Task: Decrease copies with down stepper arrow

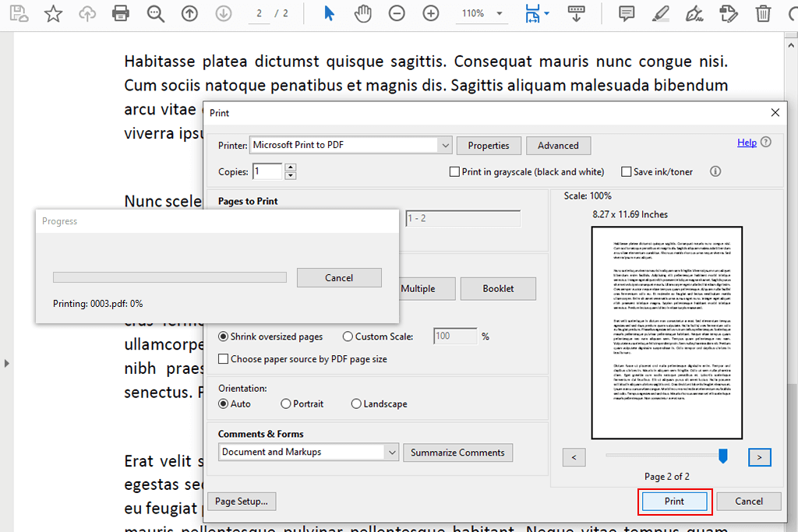Action: [x=290, y=176]
